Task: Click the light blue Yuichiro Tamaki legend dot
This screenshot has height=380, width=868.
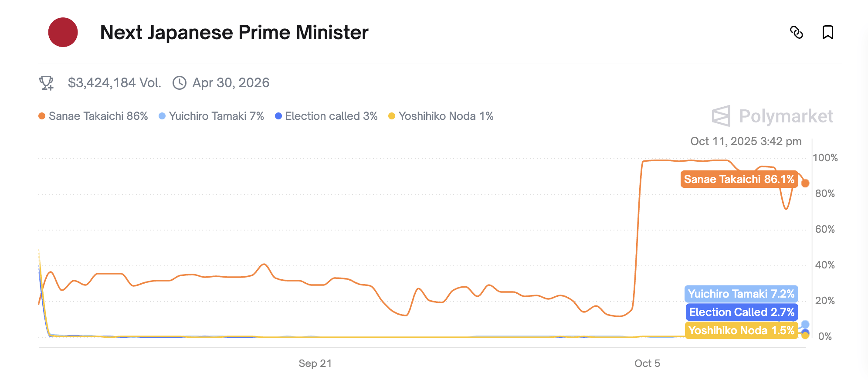Action: pyautogui.click(x=162, y=116)
